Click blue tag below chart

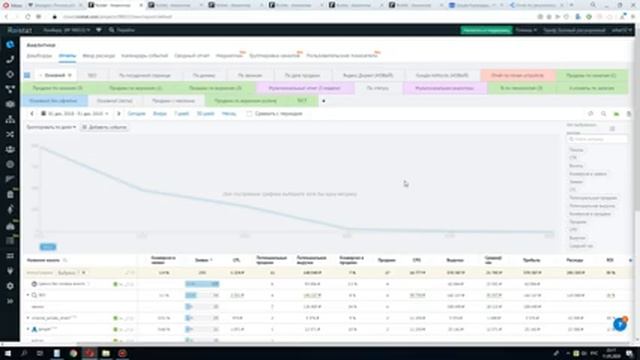pyautogui.click(x=48, y=247)
